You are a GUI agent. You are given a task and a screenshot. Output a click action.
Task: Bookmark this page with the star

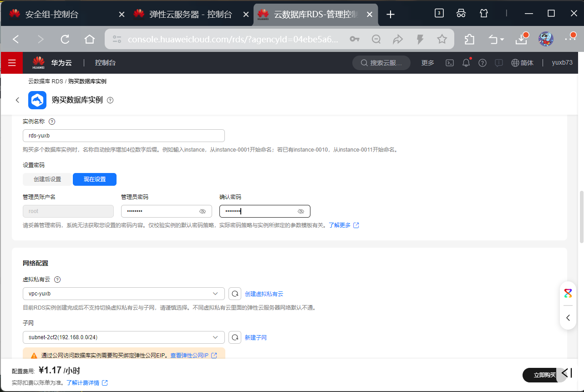pos(442,39)
